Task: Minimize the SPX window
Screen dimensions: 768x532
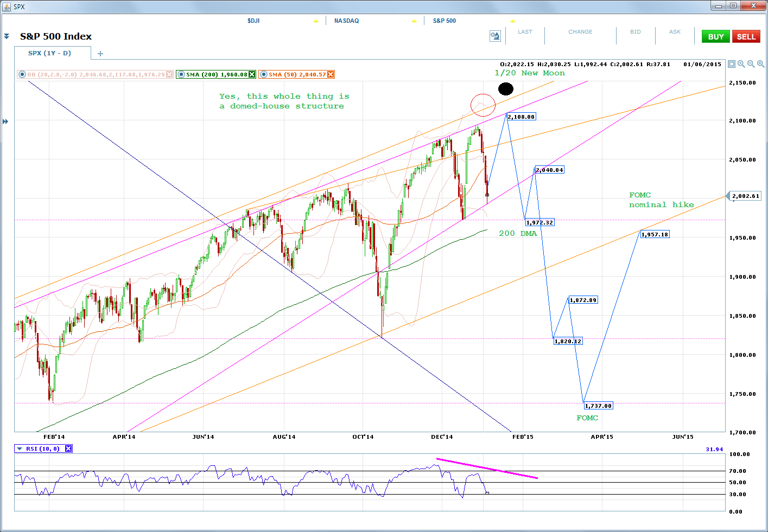Action: [x=719, y=6]
